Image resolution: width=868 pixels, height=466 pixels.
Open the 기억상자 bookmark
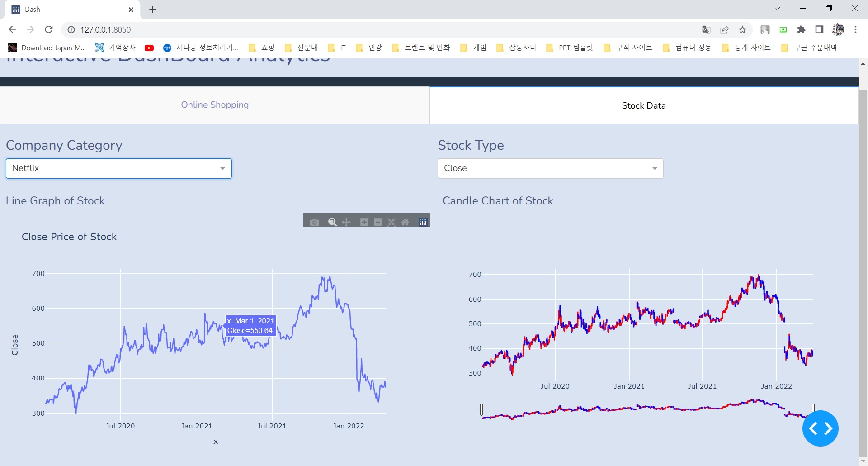click(116, 48)
